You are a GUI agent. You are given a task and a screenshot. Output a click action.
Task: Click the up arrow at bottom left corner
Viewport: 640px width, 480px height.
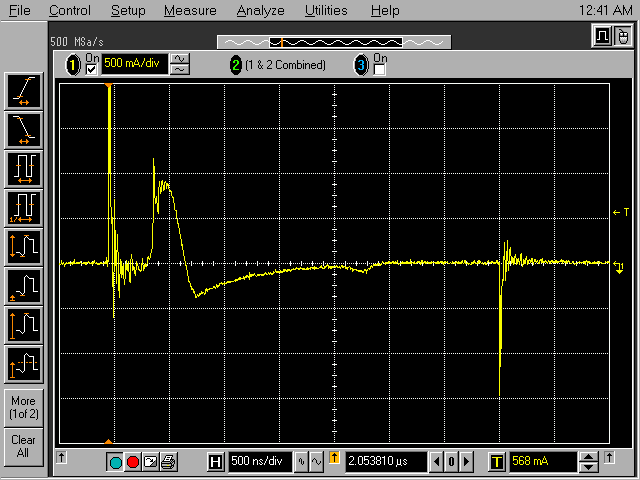(x=62, y=457)
